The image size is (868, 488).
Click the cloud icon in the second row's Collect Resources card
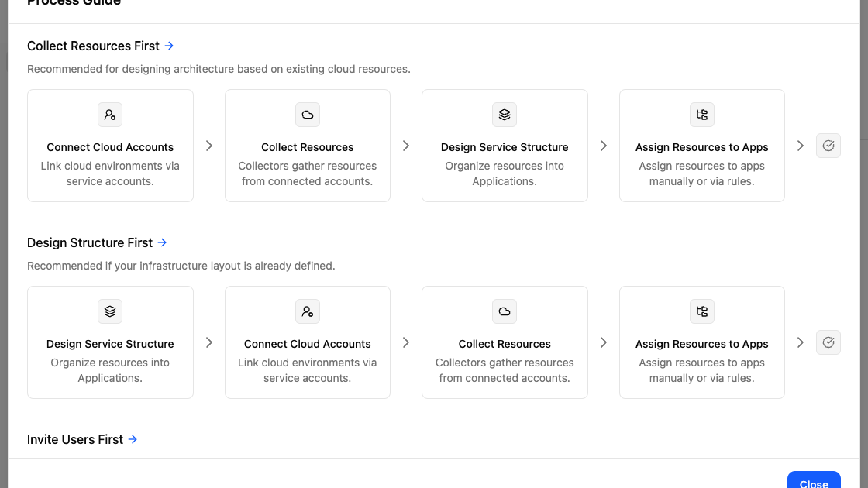tap(505, 311)
